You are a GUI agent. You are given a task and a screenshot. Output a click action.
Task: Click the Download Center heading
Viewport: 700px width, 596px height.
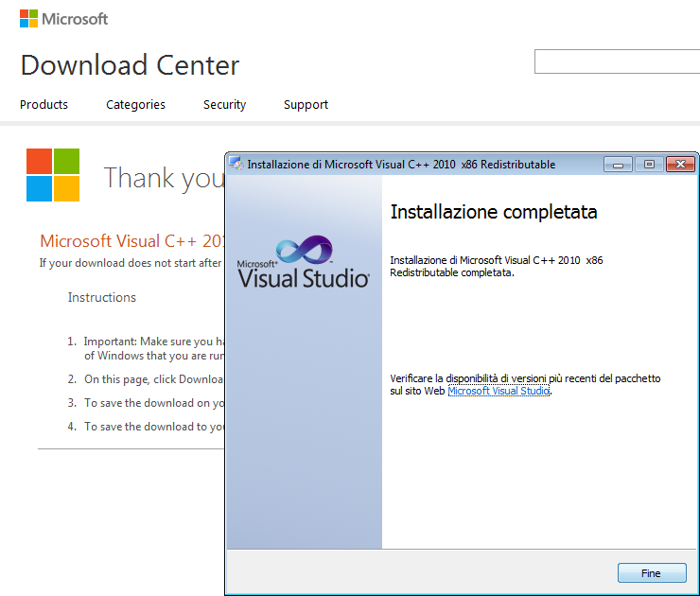coord(130,65)
